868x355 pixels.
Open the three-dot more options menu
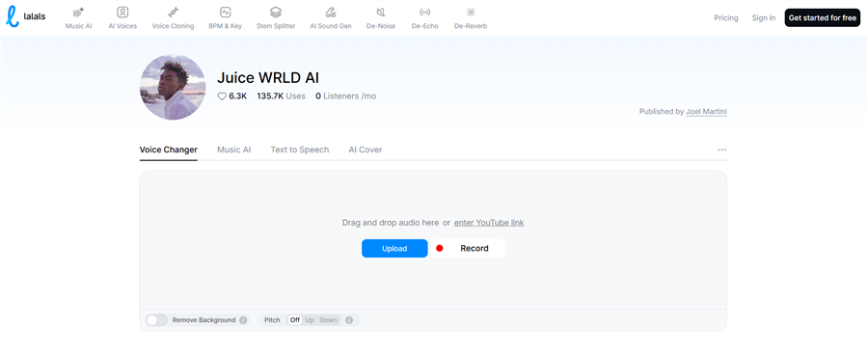(x=721, y=150)
